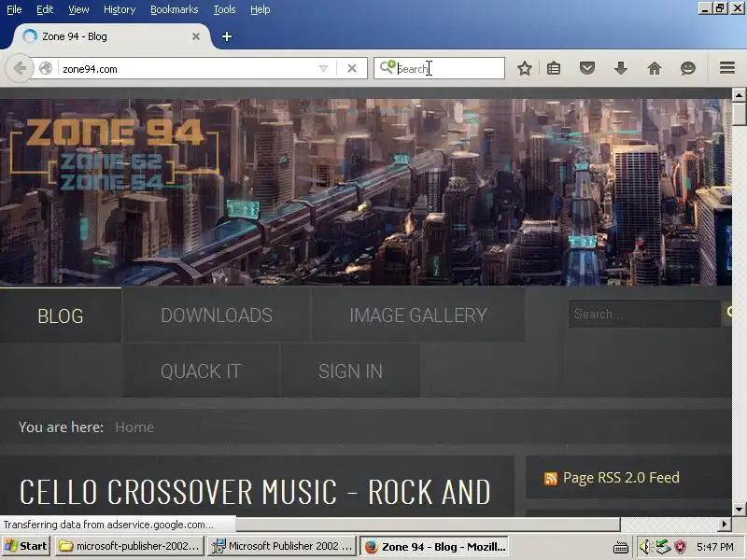This screenshot has height=560, width=747.
Task: Open the IMAGE GALLERY navigation item
Action: (x=418, y=315)
